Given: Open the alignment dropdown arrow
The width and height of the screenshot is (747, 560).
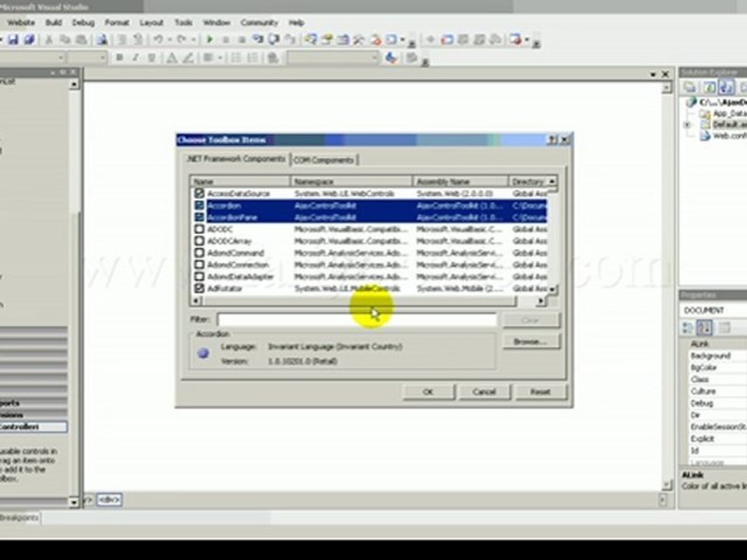Looking at the screenshot, I should (x=219, y=58).
